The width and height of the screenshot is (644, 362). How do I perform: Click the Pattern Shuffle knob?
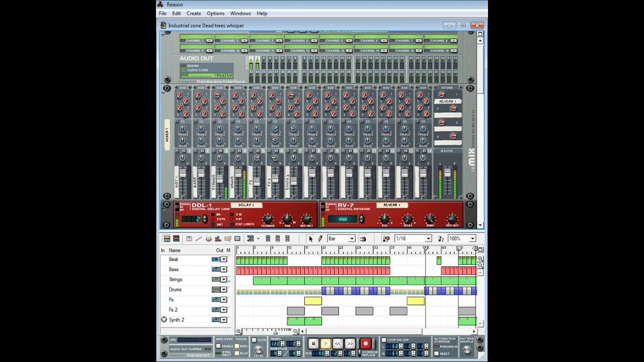467,350
